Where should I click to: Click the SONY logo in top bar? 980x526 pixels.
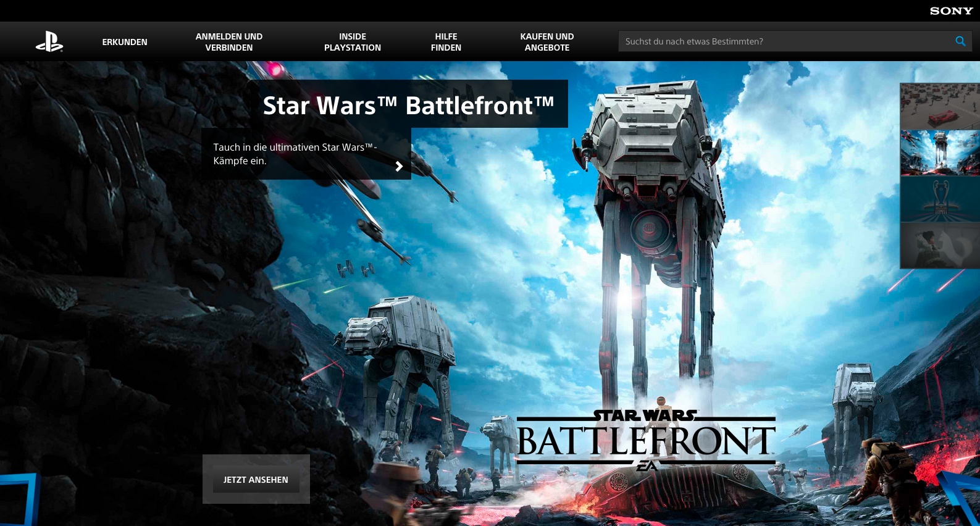tap(951, 10)
